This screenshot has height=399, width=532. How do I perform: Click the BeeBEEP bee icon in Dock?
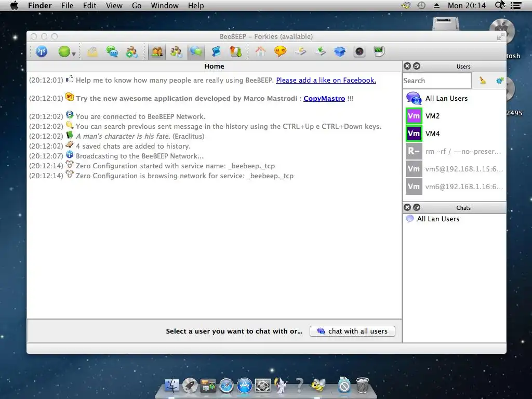point(318,385)
